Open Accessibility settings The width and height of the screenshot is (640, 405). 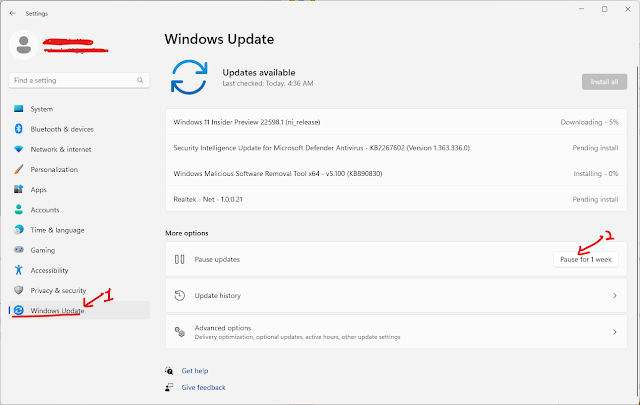pyautogui.click(x=79, y=270)
